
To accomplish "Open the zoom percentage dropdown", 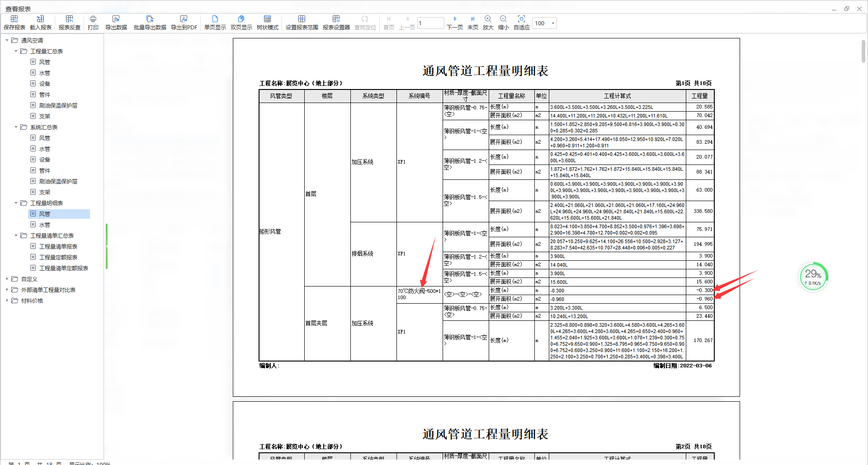I will [x=553, y=23].
